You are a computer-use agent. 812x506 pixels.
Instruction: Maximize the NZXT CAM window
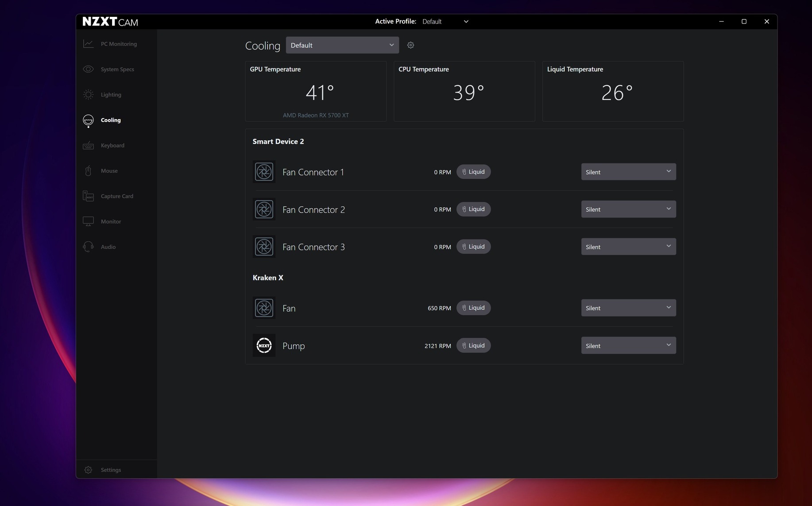pos(744,22)
